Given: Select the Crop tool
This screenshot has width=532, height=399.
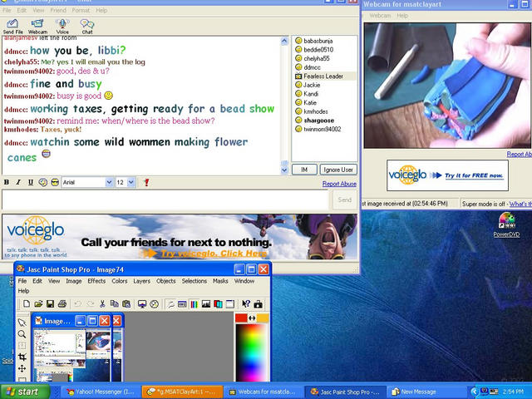Looking at the screenshot, I should tap(22, 357).
